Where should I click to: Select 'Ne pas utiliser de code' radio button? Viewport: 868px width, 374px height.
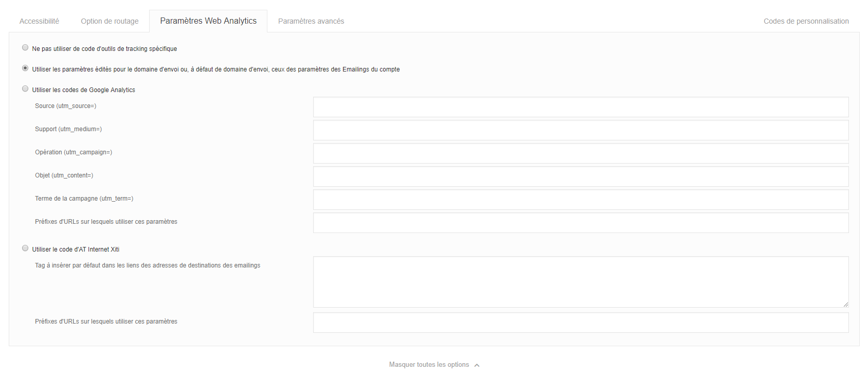click(25, 47)
